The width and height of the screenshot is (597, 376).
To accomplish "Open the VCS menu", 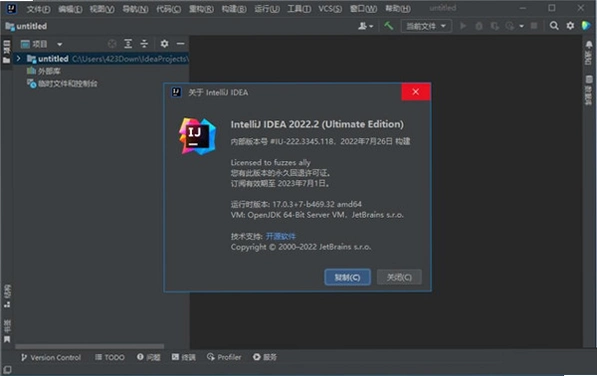I will [330, 8].
